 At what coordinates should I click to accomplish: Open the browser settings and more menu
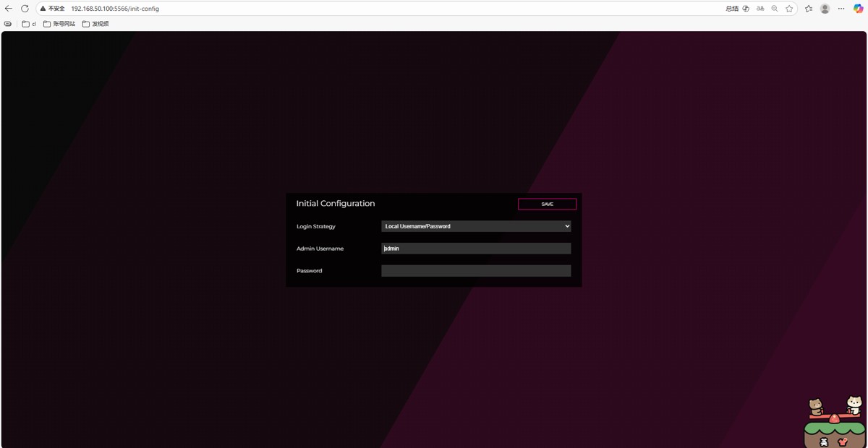pyautogui.click(x=841, y=9)
